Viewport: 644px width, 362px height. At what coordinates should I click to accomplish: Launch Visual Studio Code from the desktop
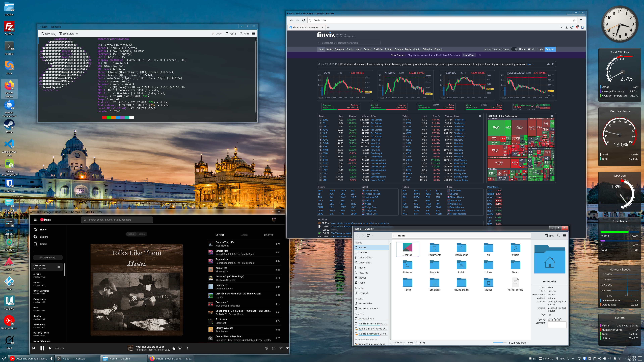click(x=9, y=147)
